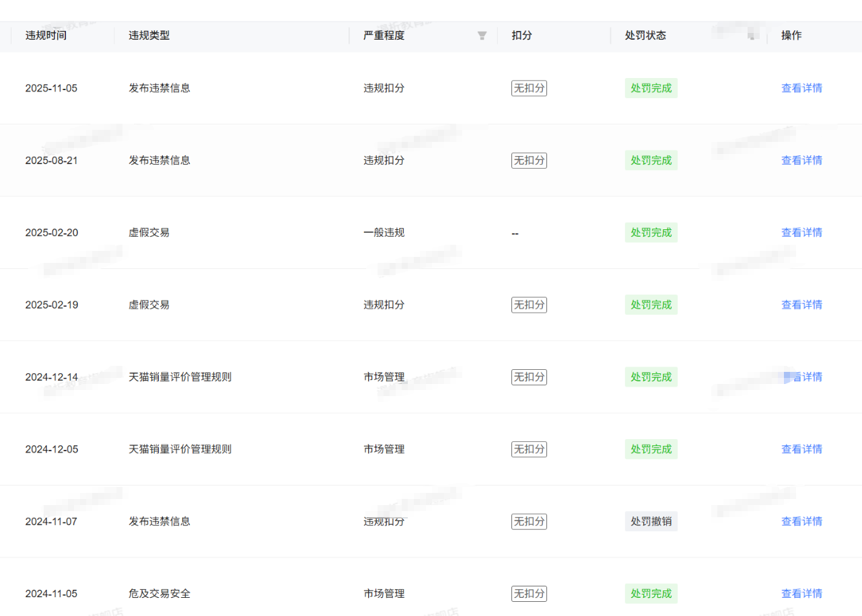The width and height of the screenshot is (862, 616).
Task: Open 查看详情 for the 2025-02-19 violation
Action: coord(801,305)
